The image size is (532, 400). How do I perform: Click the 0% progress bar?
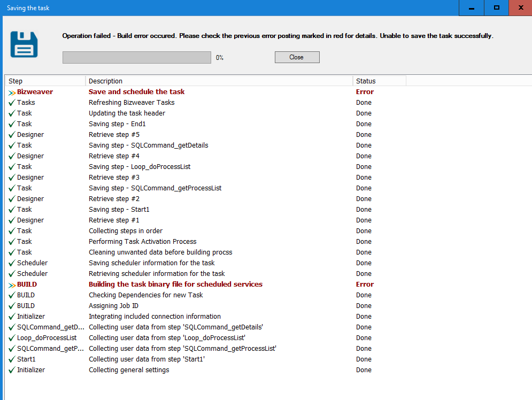tap(137, 57)
